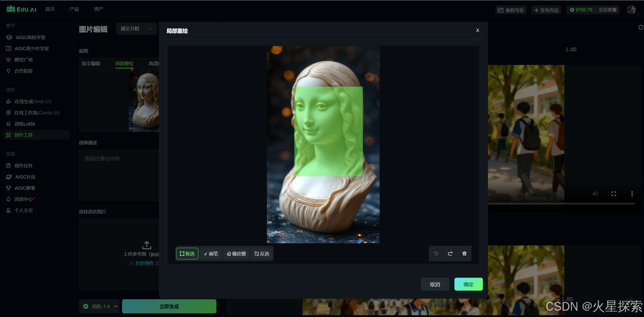
Task: Open the 通义万相 model dropdown
Action: pos(136,29)
